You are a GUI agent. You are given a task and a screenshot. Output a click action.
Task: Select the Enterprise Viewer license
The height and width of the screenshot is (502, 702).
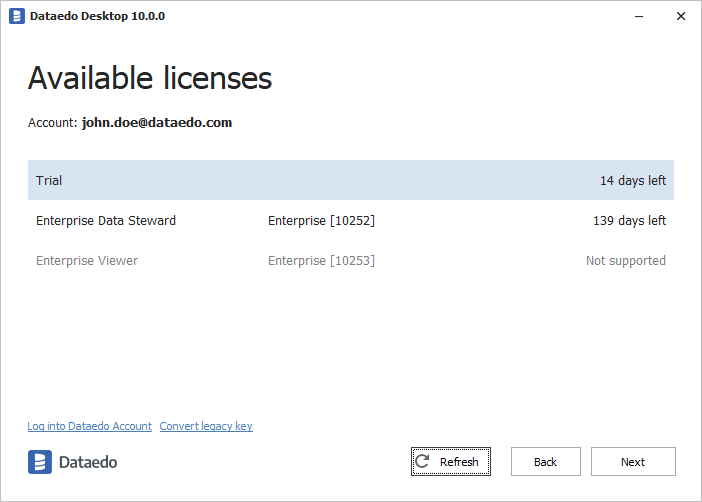[x=87, y=261]
